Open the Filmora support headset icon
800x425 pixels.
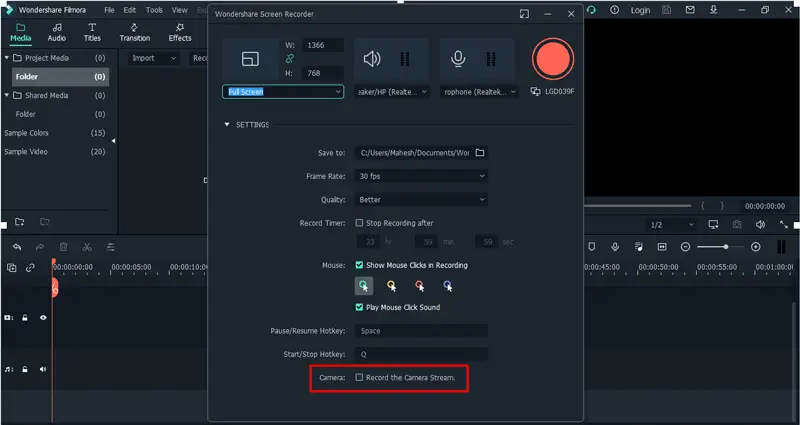pyautogui.click(x=591, y=10)
